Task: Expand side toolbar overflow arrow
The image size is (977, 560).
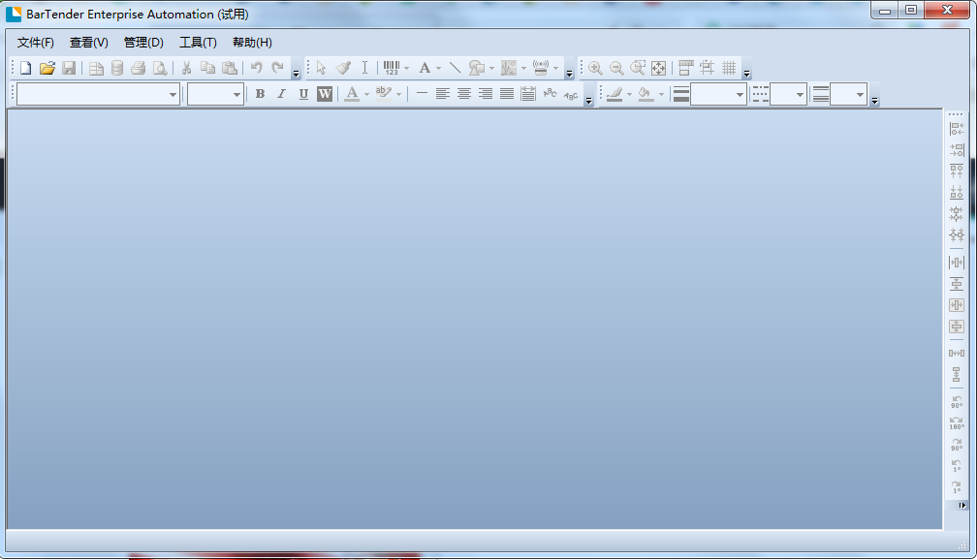Action: point(962,506)
